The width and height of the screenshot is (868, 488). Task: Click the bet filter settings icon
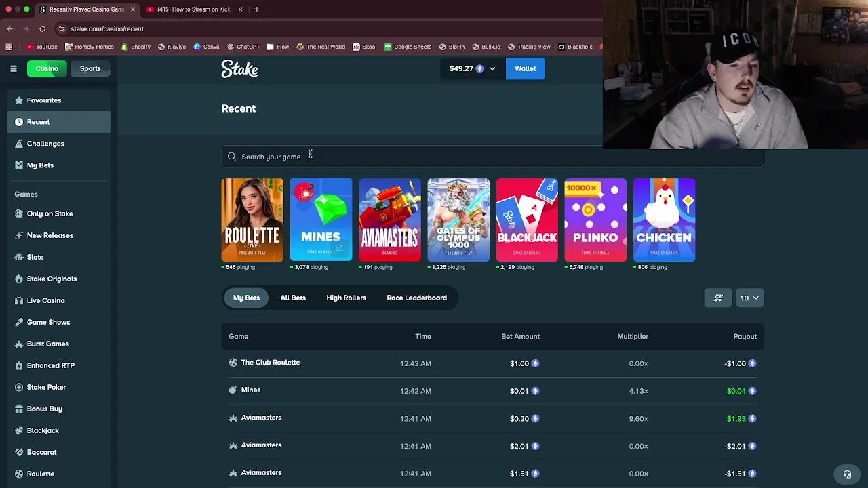[x=718, y=298]
